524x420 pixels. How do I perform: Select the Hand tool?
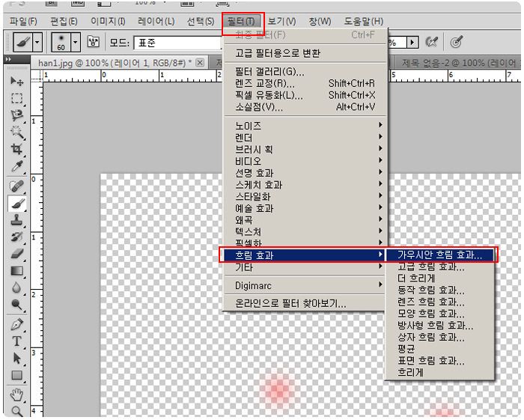click(16, 395)
